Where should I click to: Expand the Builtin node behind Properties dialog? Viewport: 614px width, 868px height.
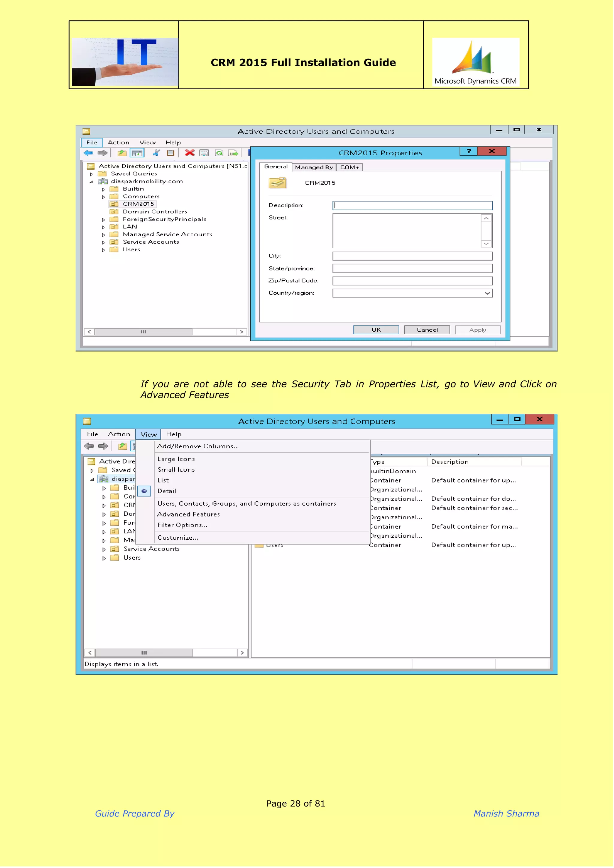pos(104,189)
